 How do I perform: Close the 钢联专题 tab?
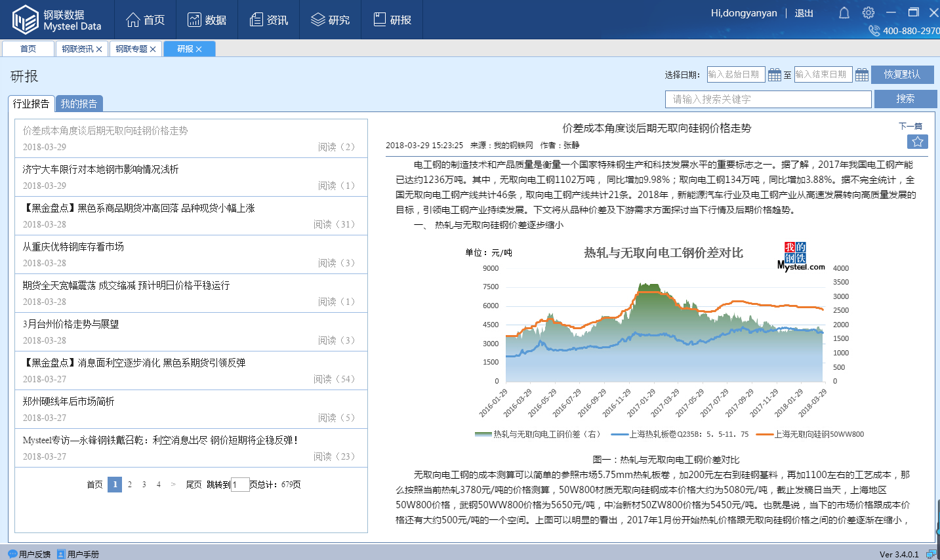153,49
